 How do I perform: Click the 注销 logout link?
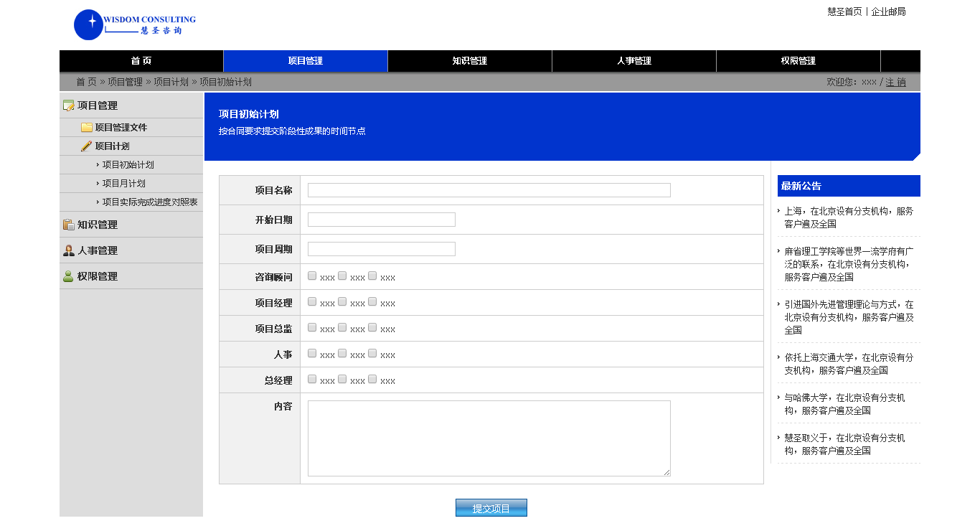(x=895, y=83)
